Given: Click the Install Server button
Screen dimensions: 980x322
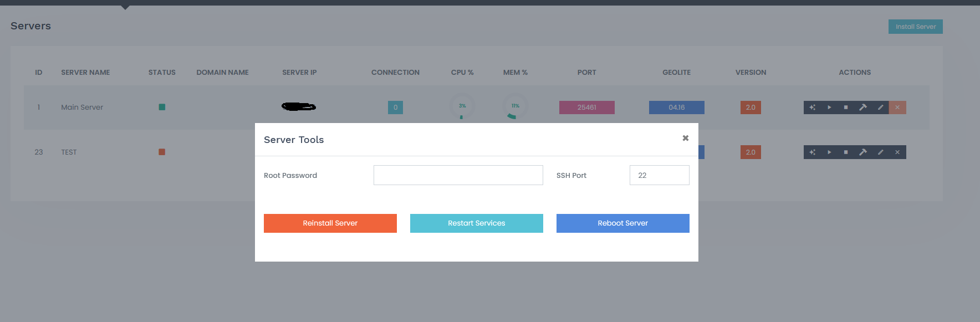Looking at the screenshot, I should point(915,27).
